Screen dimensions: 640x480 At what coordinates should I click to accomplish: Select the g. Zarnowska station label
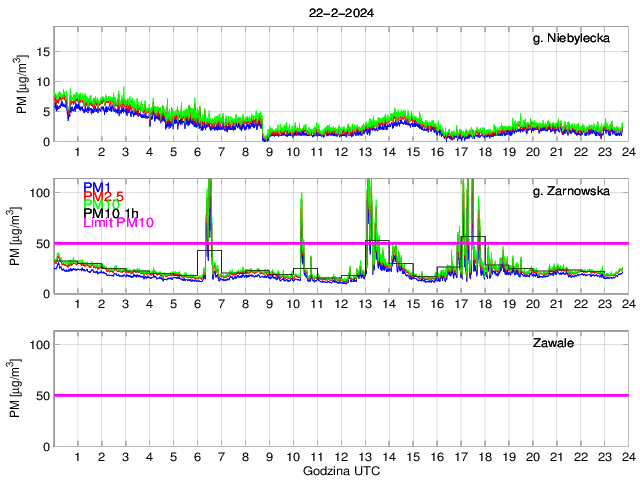573,191
